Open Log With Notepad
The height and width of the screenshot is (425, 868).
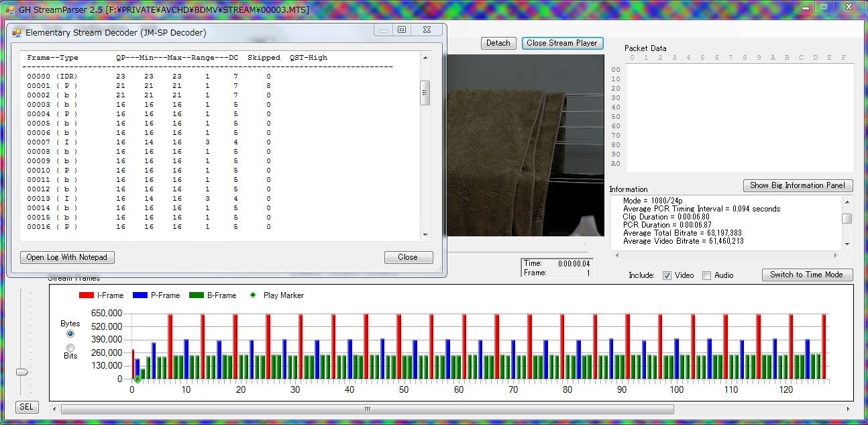[x=66, y=257]
